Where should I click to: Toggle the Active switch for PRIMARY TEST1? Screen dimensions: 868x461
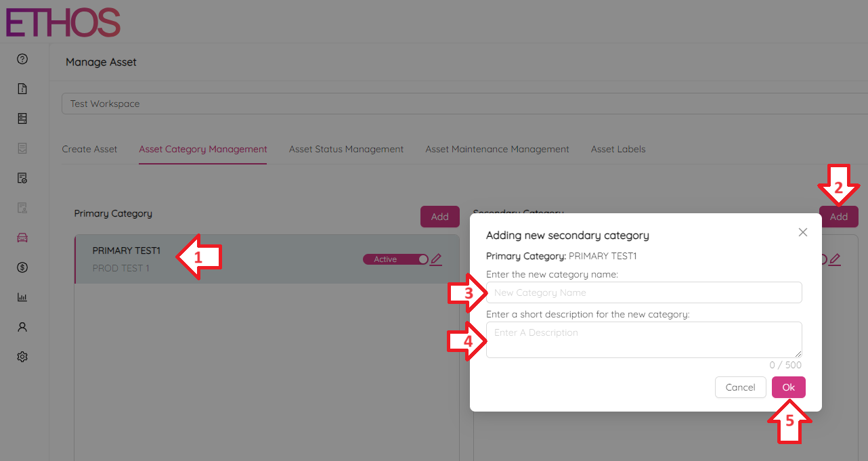coord(395,259)
